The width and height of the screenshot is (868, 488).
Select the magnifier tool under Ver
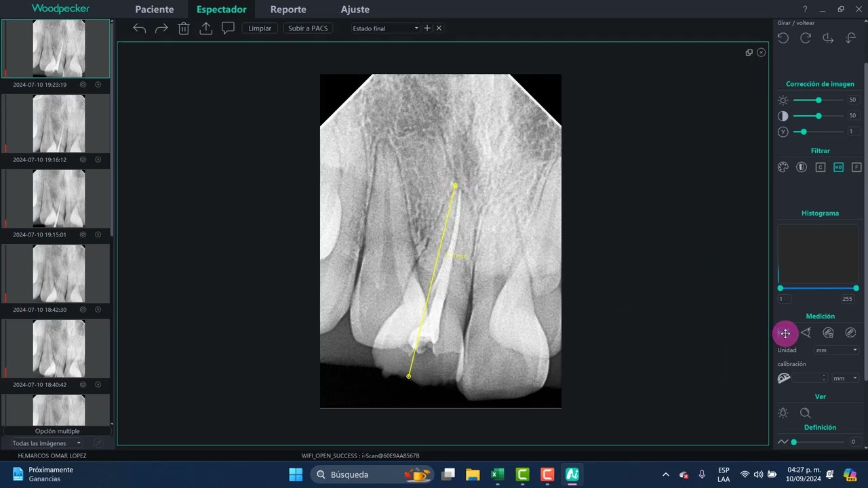tap(806, 413)
